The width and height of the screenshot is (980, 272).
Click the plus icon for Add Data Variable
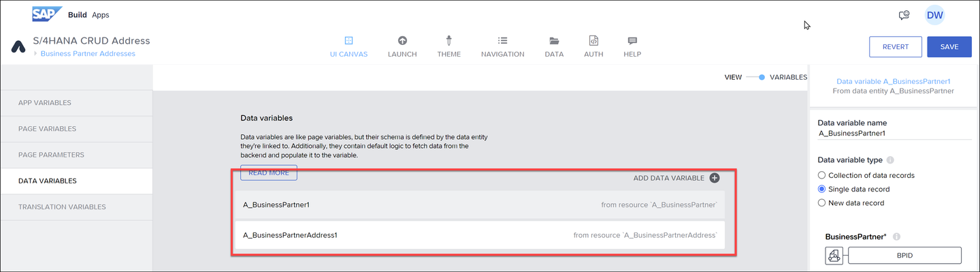click(715, 178)
